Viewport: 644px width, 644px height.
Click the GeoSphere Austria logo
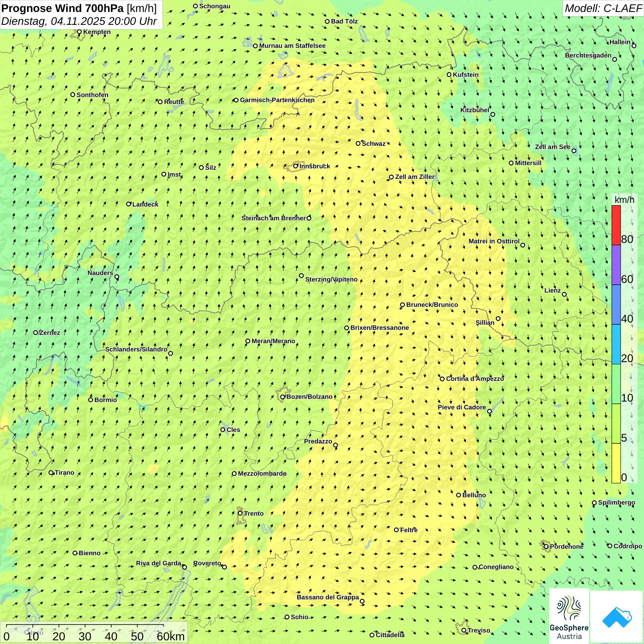(569, 617)
